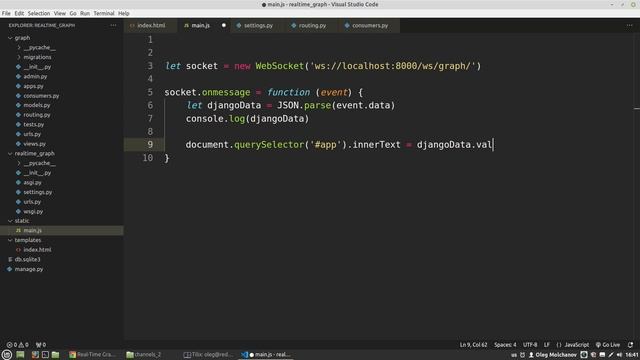
Task: Open manage.py in explorer
Action: point(29,269)
